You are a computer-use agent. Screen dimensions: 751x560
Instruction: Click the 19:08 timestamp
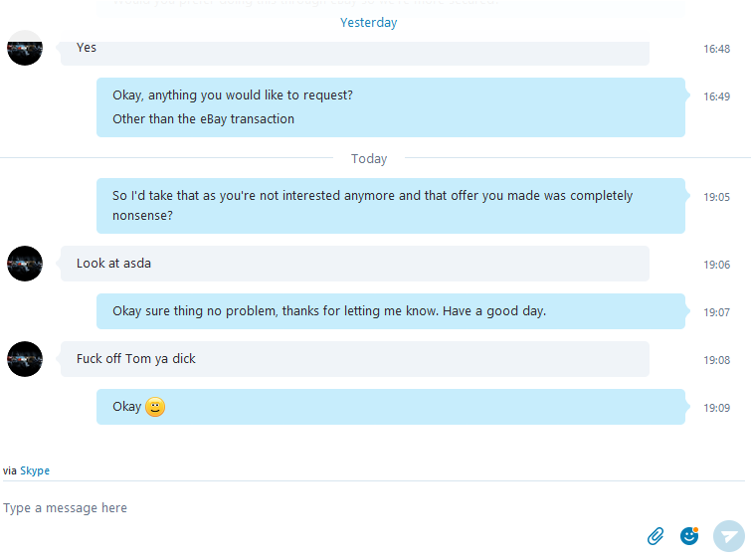tap(716, 360)
